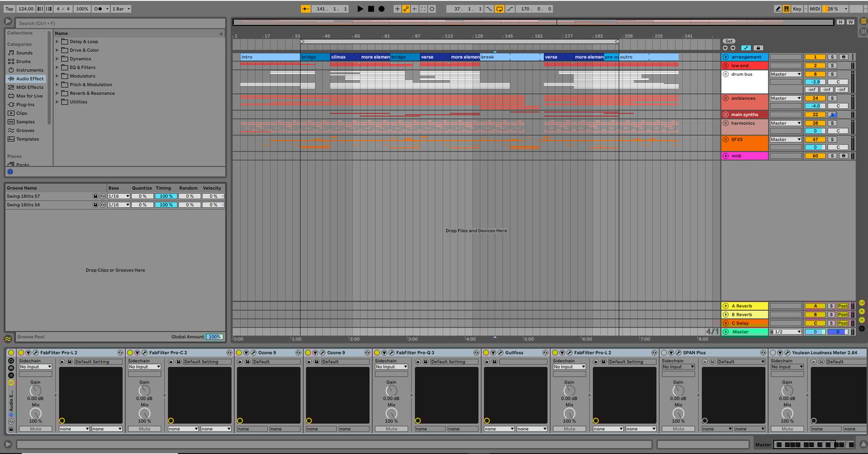Toggle the Computer MIDI Keyboard icon
Screen dimensions: 868x454
coord(787,9)
